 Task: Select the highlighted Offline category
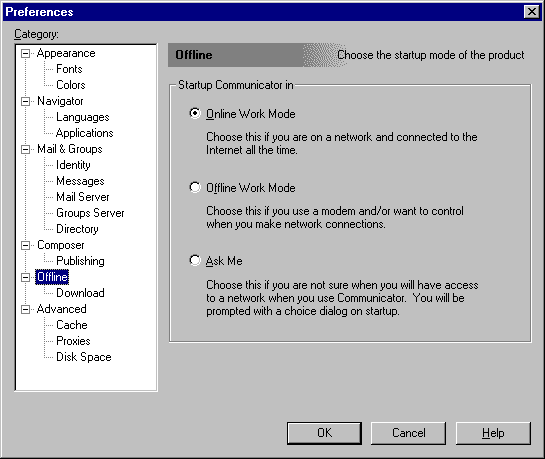coord(52,277)
